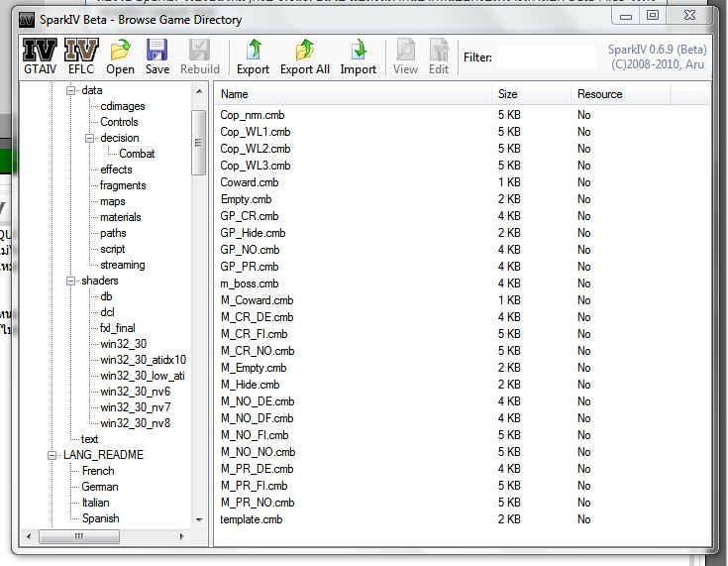This screenshot has height=566, width=728.
Task: Select file M_Coward.cmb
Action: coord(257,300)
